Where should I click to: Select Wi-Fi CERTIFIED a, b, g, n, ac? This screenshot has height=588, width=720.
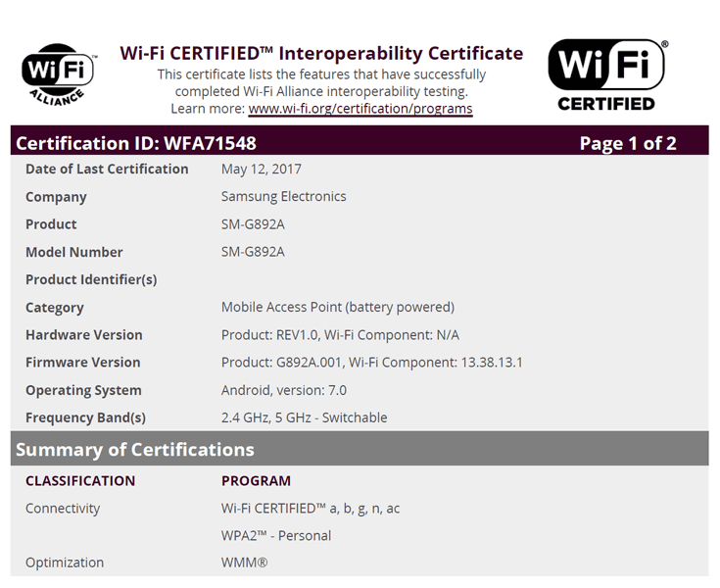tap(311, 509)
